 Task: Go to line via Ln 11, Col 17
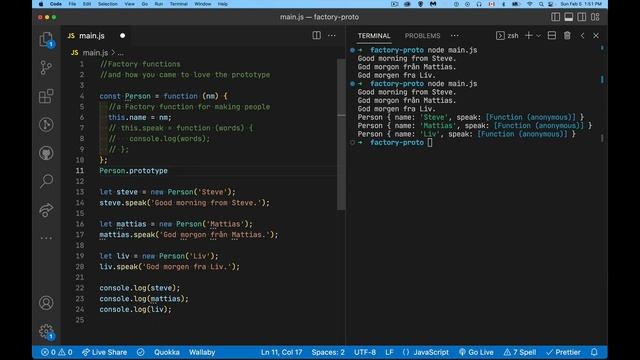coord(281,352)
